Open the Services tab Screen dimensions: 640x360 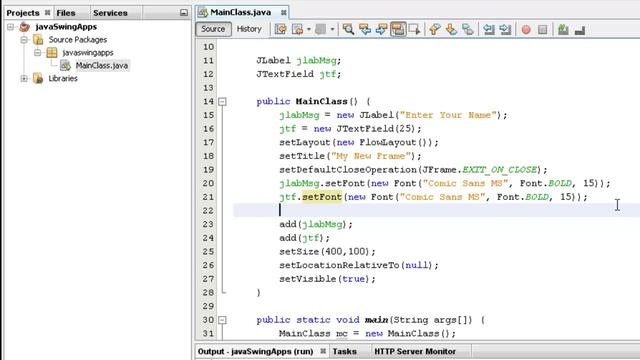pos(110,13)
